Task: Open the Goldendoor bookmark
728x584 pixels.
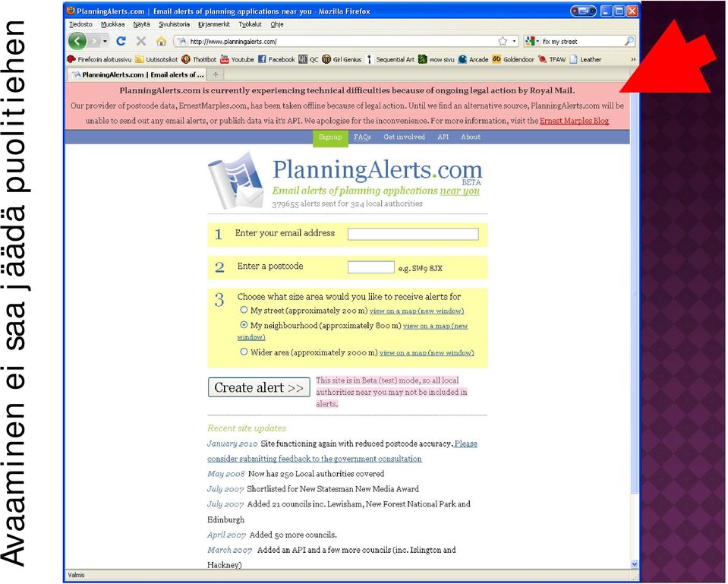Action: point(513,59)
